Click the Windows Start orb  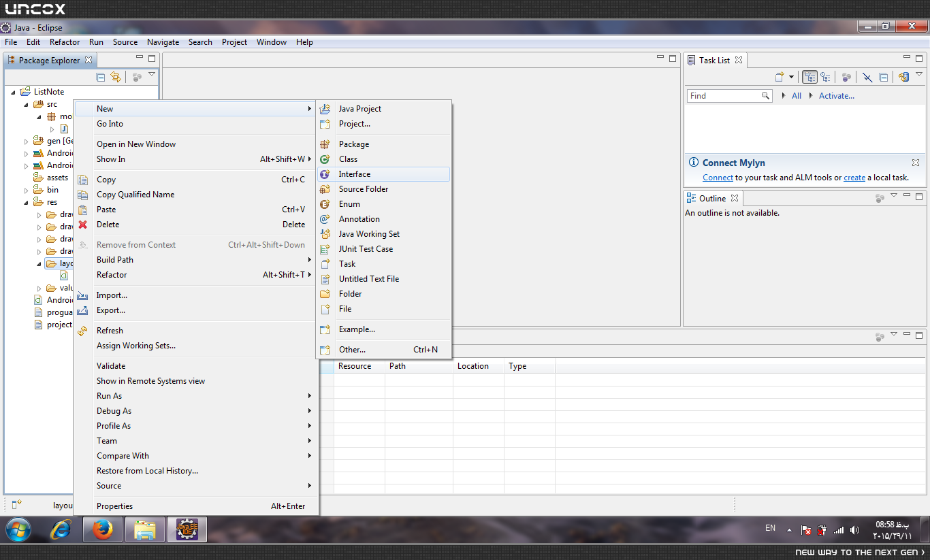coord(18,529)
